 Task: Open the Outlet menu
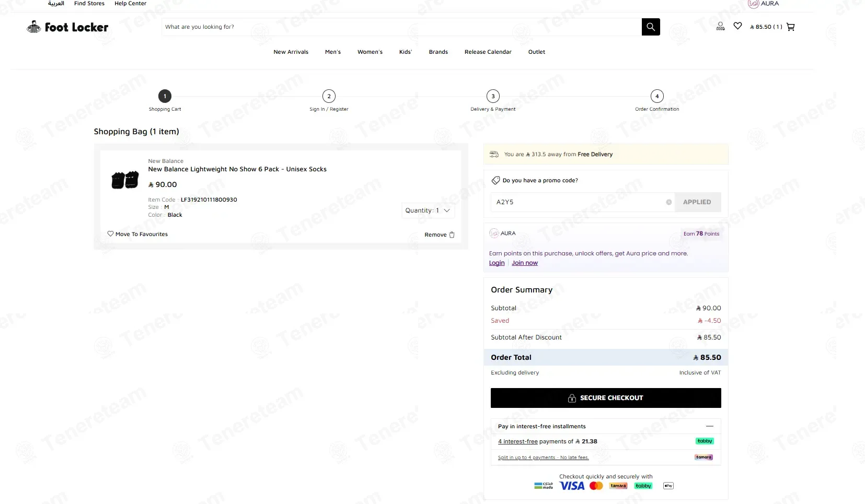pos(537,52)
